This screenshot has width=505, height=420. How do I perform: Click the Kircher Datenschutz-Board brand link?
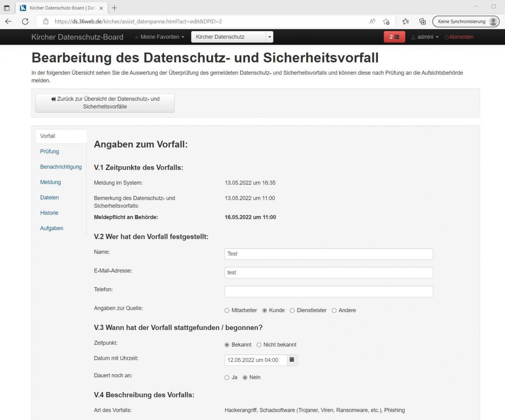pyautogui.click(x=77, y=37)
